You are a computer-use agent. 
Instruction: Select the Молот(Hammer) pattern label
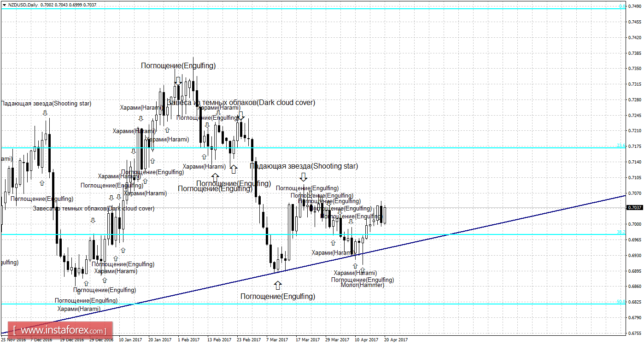363,285
